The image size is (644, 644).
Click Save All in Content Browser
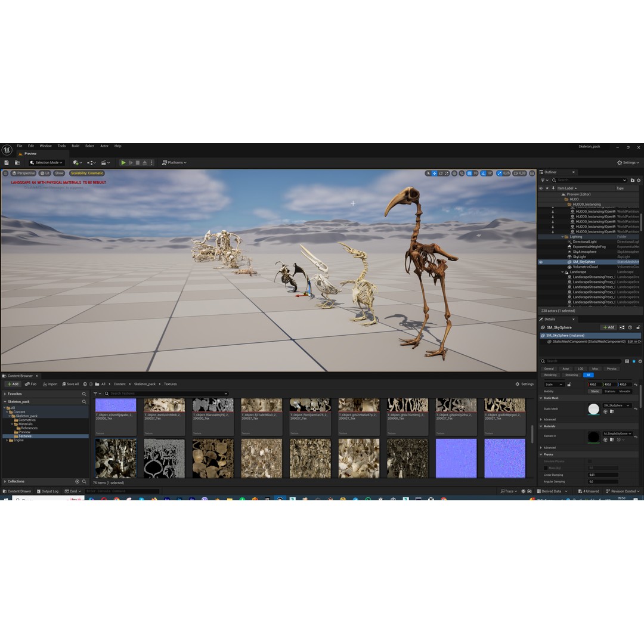click(x=70, y=384)
